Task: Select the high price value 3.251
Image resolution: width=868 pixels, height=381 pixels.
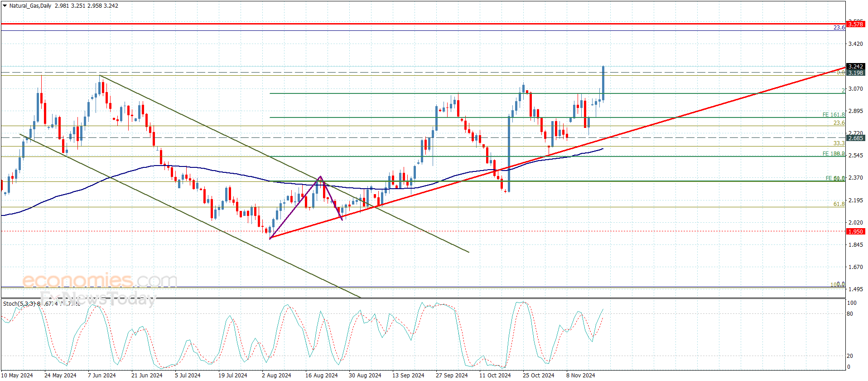Action: pos(78,6)
